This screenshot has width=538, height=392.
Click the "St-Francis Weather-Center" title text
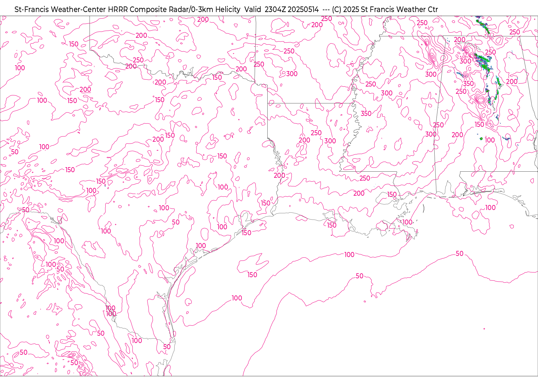coord(60,10)
